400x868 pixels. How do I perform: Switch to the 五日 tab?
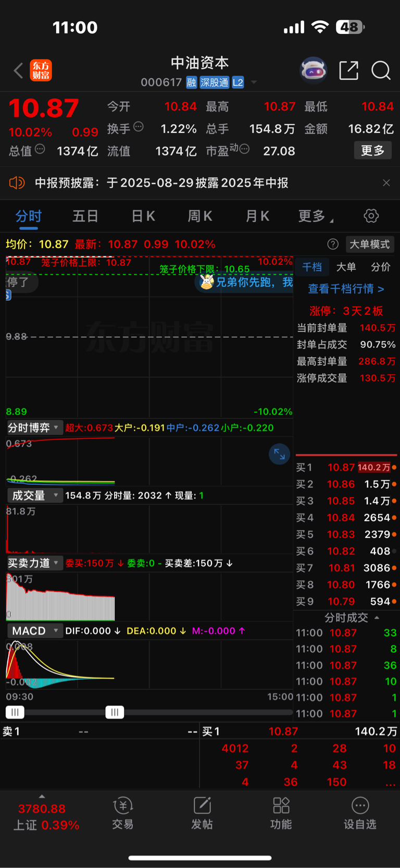tap(85, 216)
